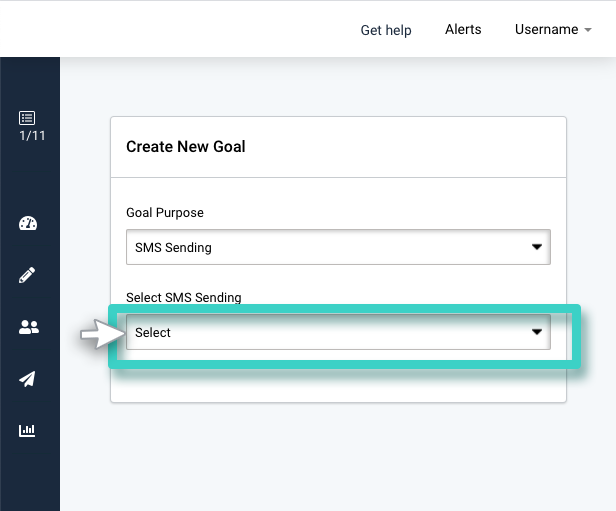Click the Goal Purpose field label
Viewport: 616px width, 511px height.
165,212
